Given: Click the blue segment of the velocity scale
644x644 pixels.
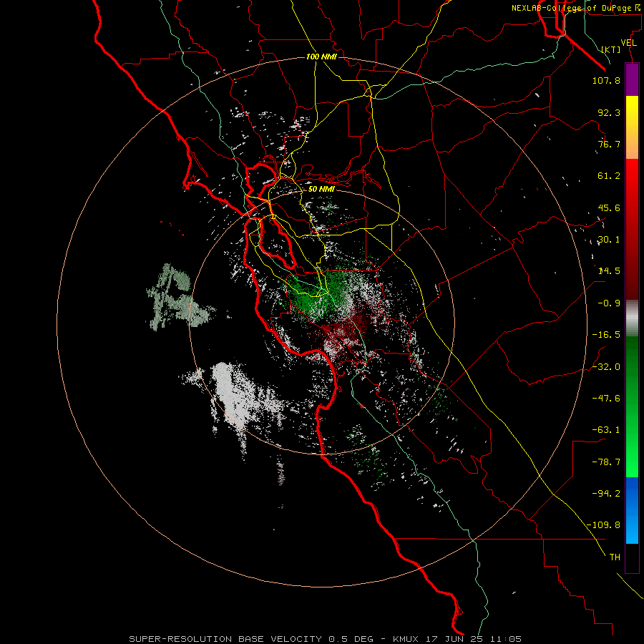Looking at the screenshot, I should point(632,510).
